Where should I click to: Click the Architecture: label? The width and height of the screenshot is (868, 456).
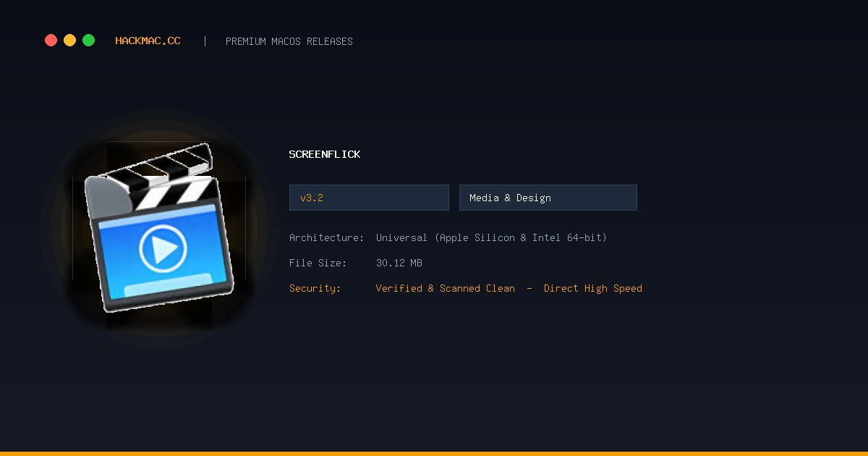tap(327, 237)
